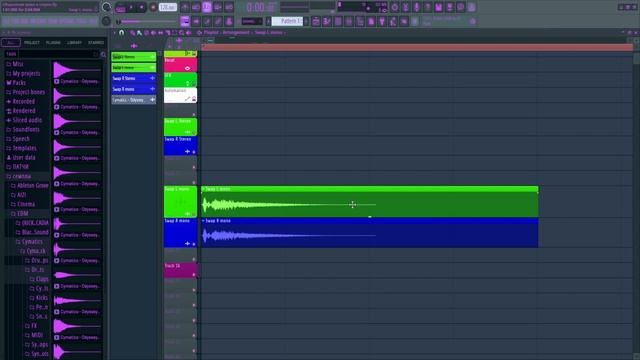Select the Slip tool in playlist
This screenshot has height=360, width=640.
pos(160,33)
